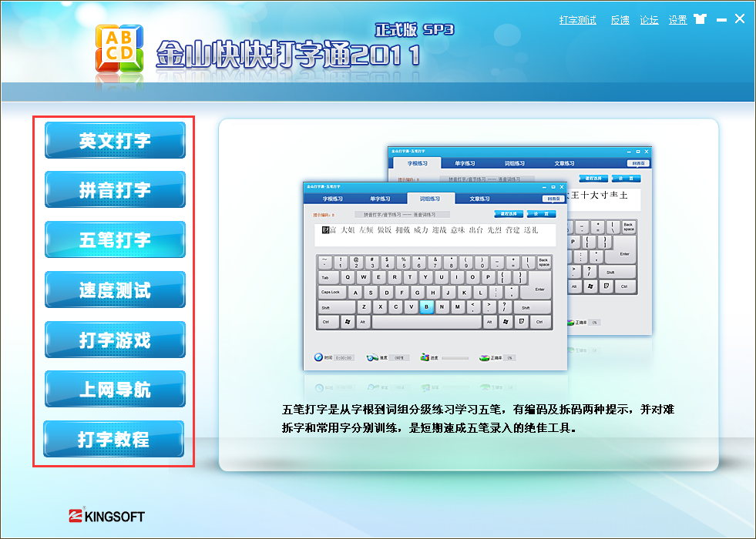Open the 反馈 feedback link
The width and height of the screenshot is (756, 539).
(x=620, y=20)
